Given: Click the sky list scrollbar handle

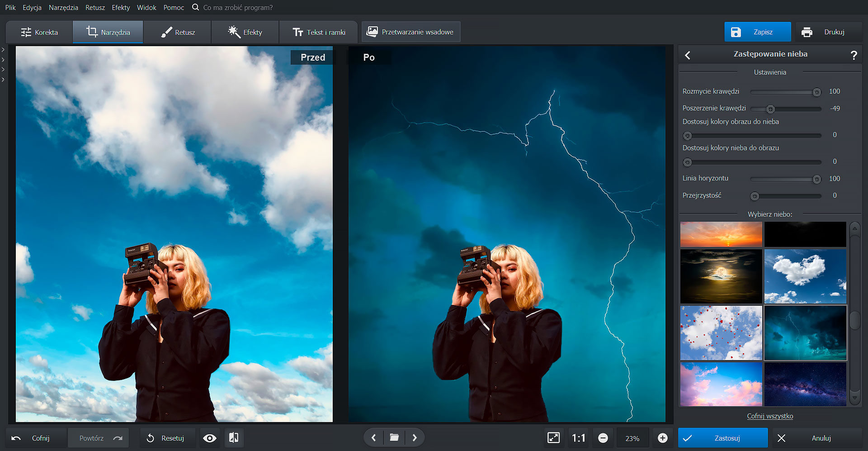Looking at the screenshot, I should (854, 320).
